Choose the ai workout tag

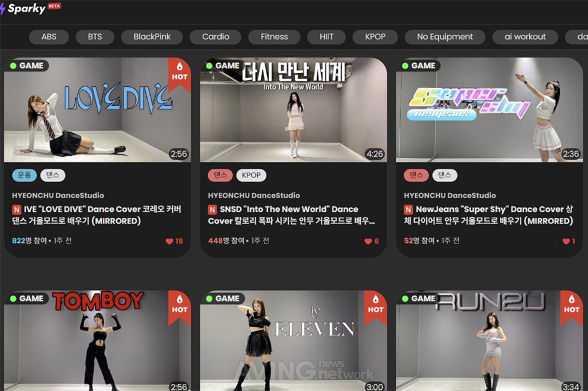[525, 37]
